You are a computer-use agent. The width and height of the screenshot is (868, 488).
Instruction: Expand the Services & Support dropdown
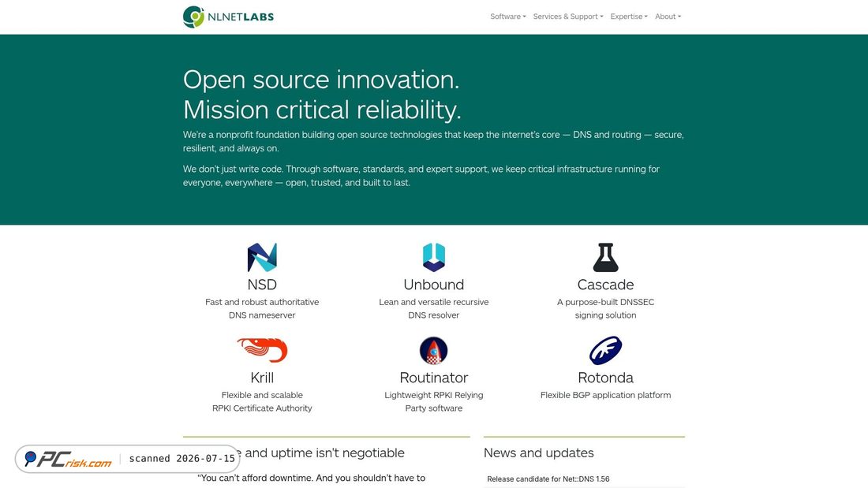(x=568, y=17)
